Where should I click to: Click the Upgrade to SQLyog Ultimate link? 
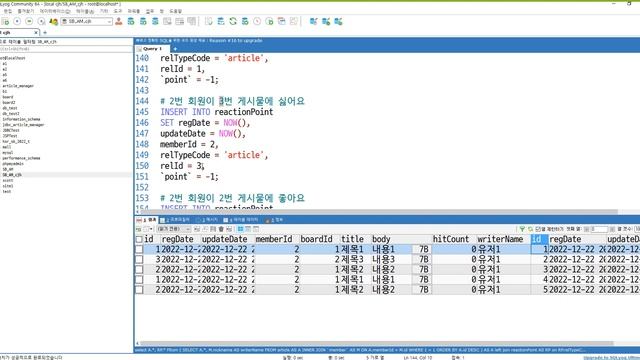click(611, 358)
